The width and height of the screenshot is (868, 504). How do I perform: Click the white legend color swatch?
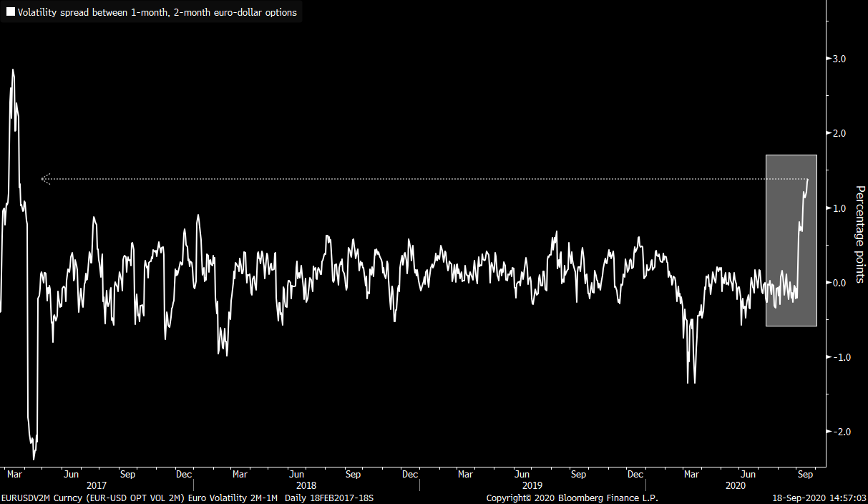coord(10,13)
